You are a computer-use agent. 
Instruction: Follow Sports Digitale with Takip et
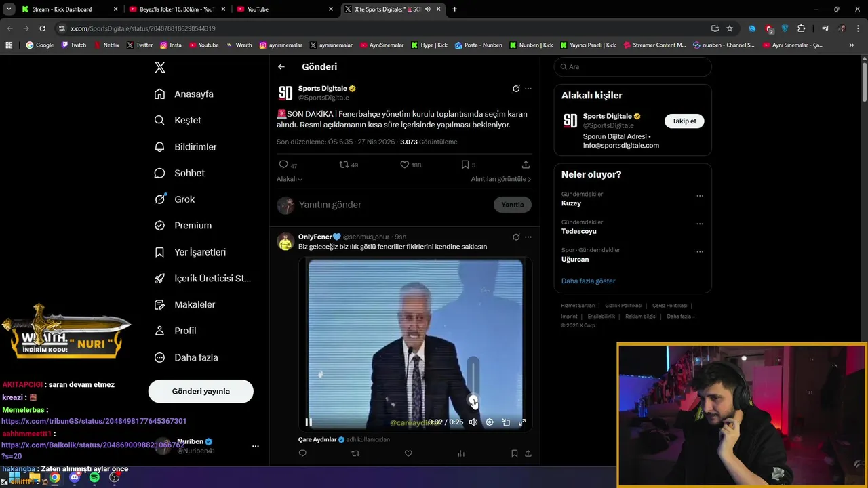[684, 121]
